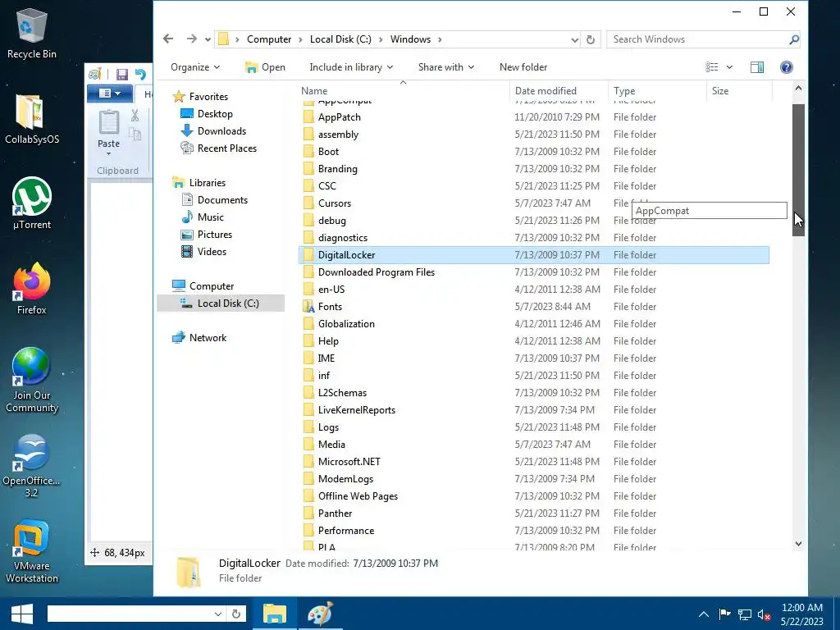Screen dimensions: 840x630
Task: Select Favorites in the navigation pane
Action: click(x=208, y=97)
